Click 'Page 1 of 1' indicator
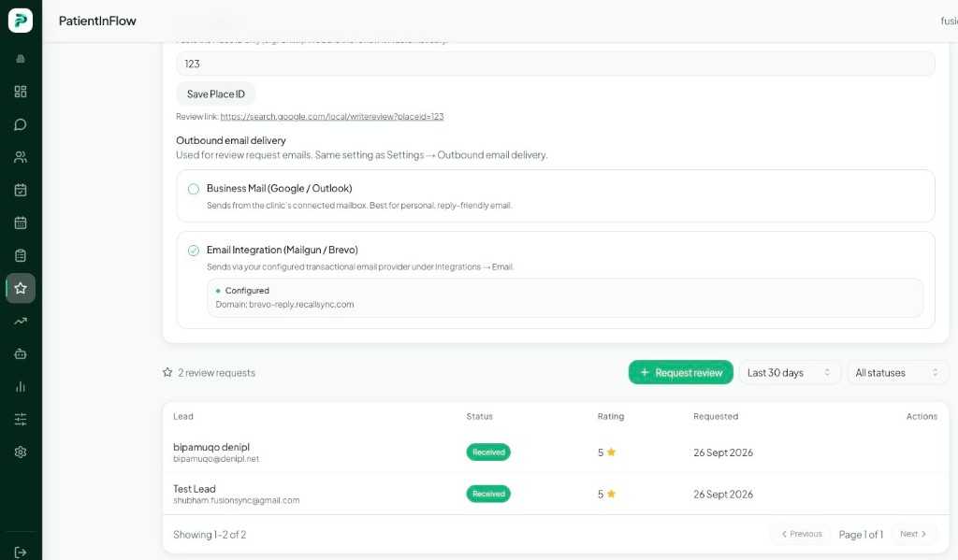The image size is (958, 560). tap(861, 535)
